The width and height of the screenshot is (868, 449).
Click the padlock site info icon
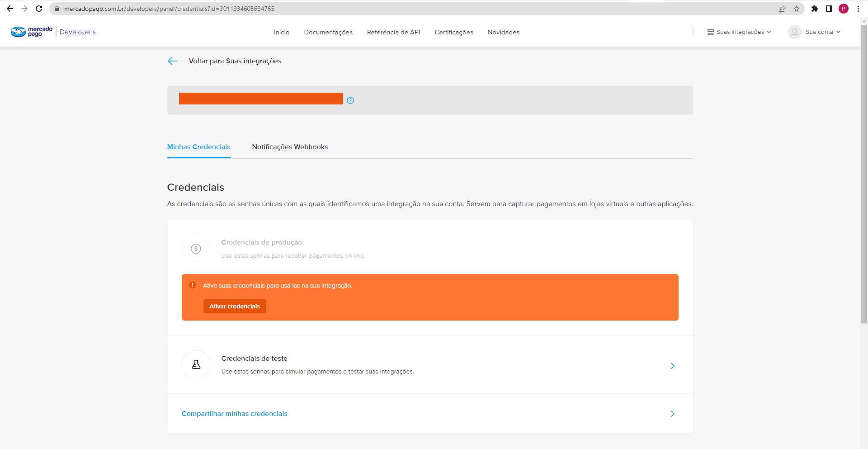point(57,9)
